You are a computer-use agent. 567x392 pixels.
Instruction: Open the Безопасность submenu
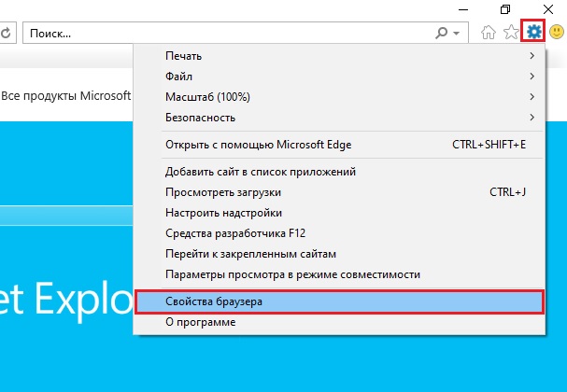[339, 118]
